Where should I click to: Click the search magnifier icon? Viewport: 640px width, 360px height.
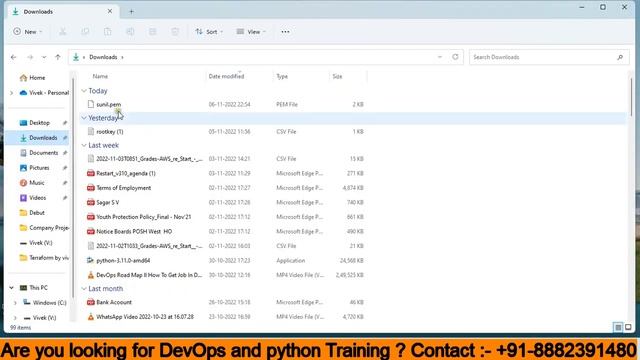tap(620, 57)
